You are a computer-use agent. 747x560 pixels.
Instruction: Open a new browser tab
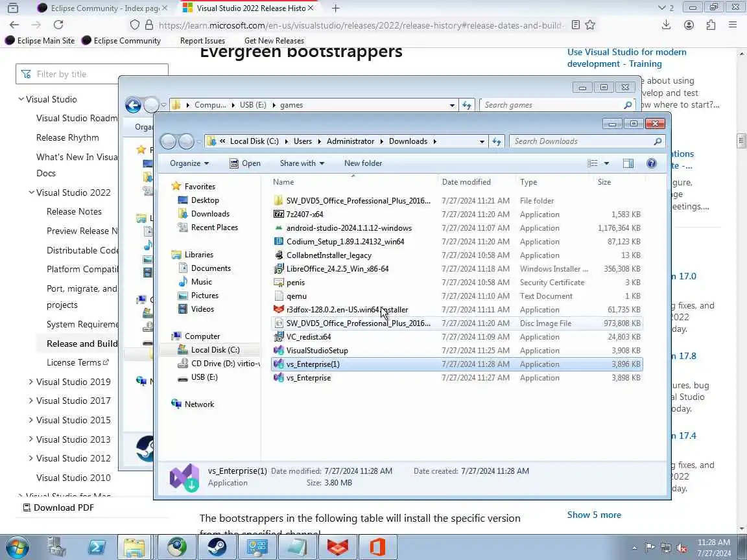pyautogui.click(x=335, y=8)
